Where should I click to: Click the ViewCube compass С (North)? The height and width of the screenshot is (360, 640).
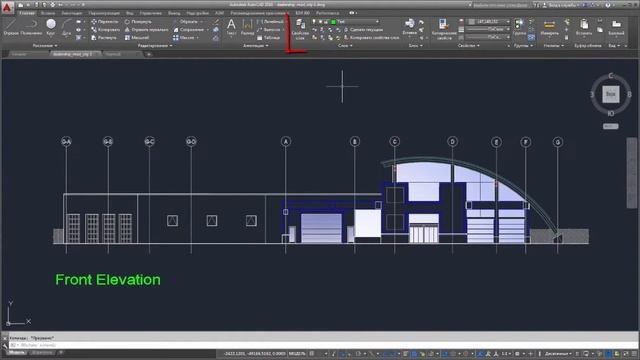pos(611,76)
